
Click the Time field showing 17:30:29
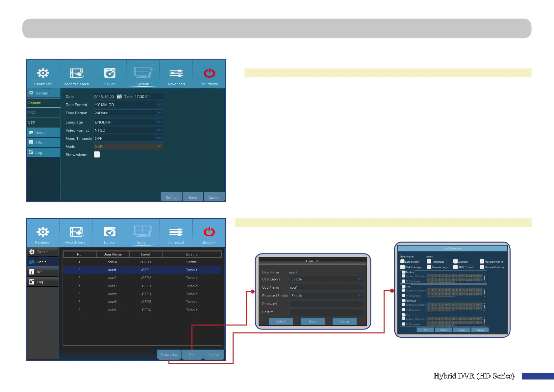click(x=148, y=96)
